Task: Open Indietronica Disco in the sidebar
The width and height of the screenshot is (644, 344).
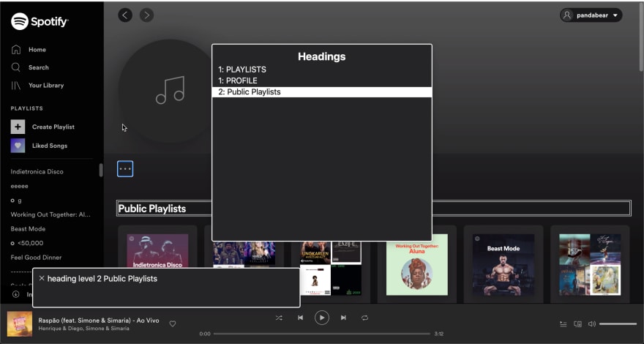Action: click(37, 172)
